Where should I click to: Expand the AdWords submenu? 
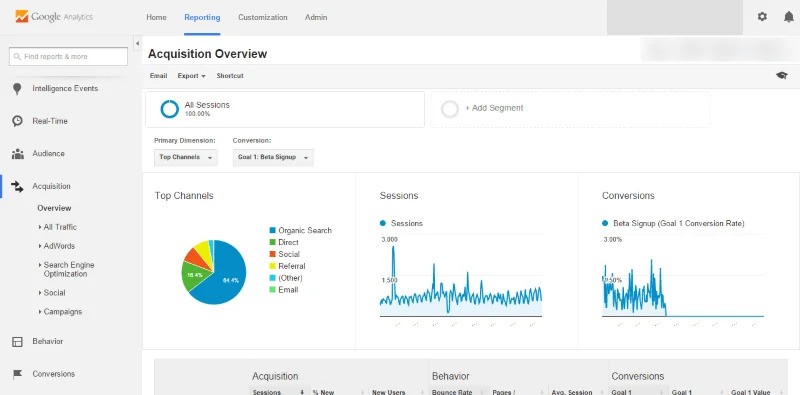(x=56, y=246)
